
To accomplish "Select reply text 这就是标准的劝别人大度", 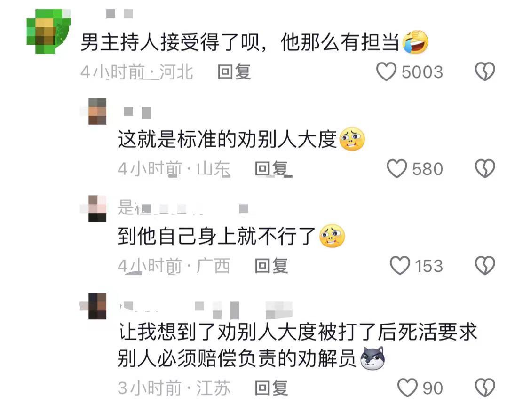I will coord(227,139).
